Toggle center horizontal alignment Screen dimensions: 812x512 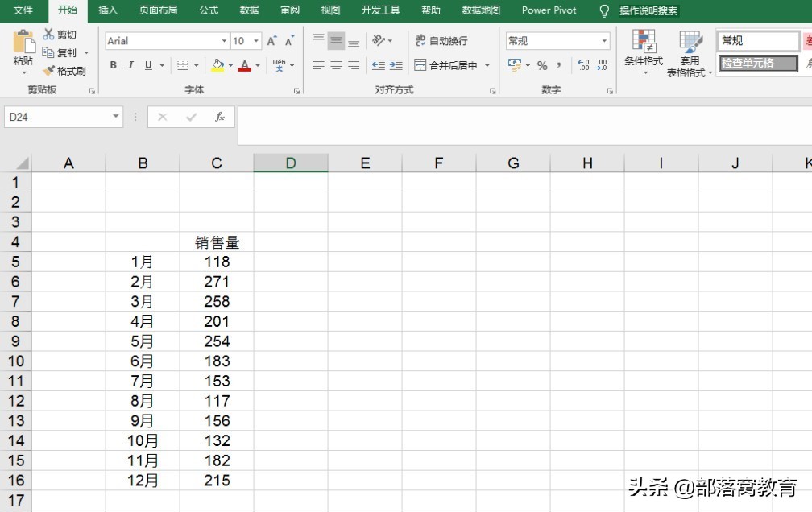point(336,65)
